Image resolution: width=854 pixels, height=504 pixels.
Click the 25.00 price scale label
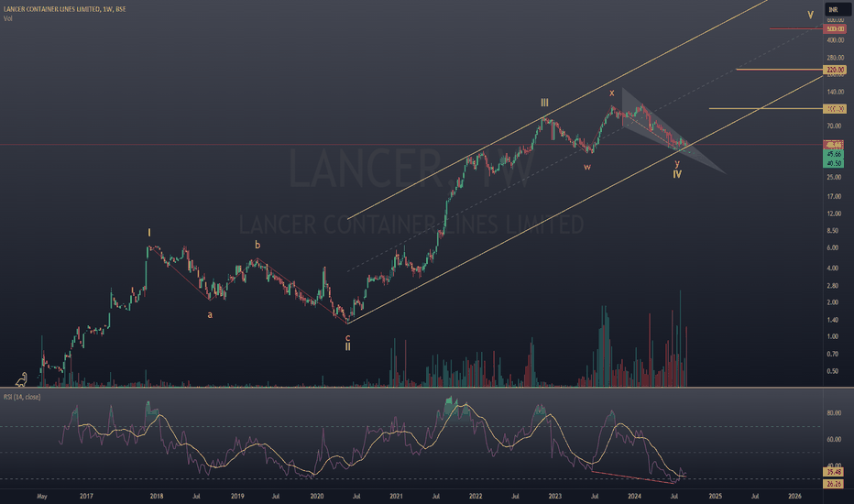pos(834,177)
